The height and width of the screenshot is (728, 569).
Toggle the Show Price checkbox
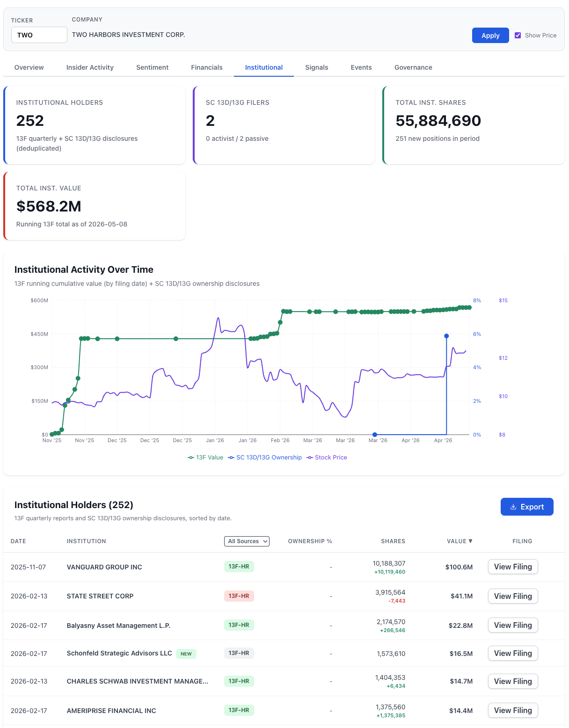518,35
